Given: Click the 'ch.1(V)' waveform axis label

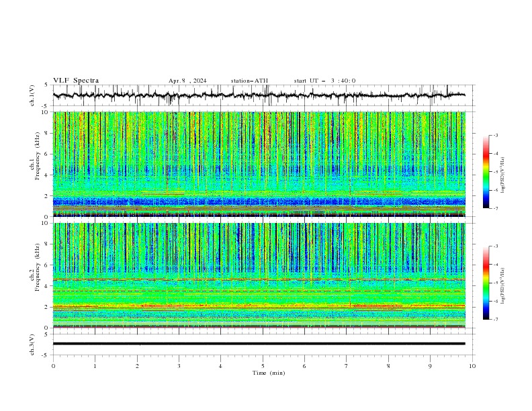Looking at the screenshot, I should pyautogui.click(x=32, y=95).
